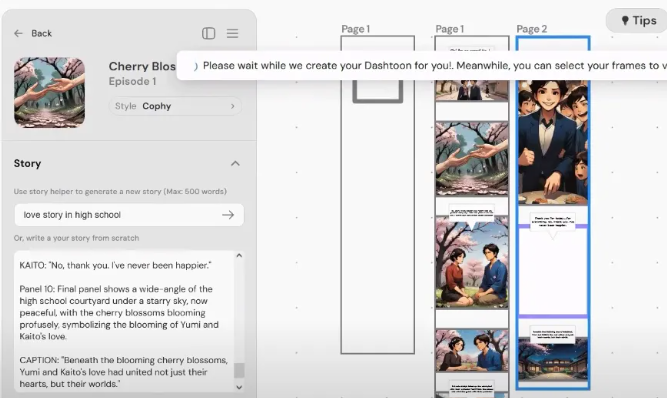Collapse the Story section

tap(235, 163)
